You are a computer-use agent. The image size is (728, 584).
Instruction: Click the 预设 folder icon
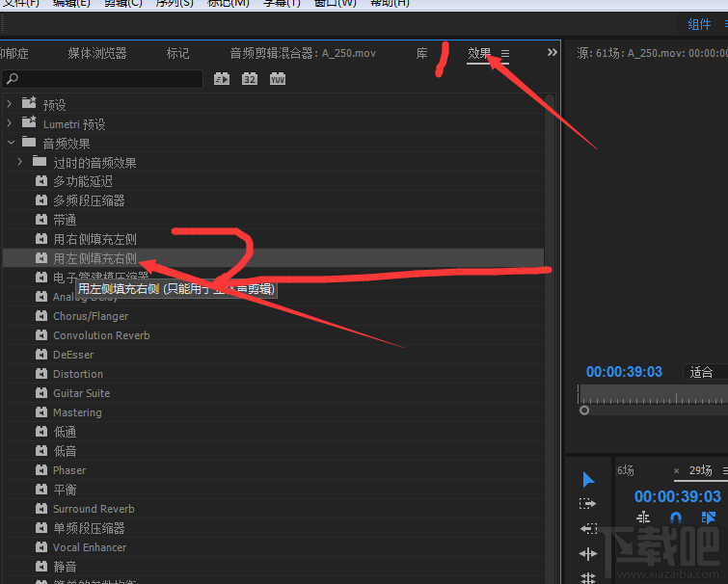pyautogui.click(x=29, y=102)
